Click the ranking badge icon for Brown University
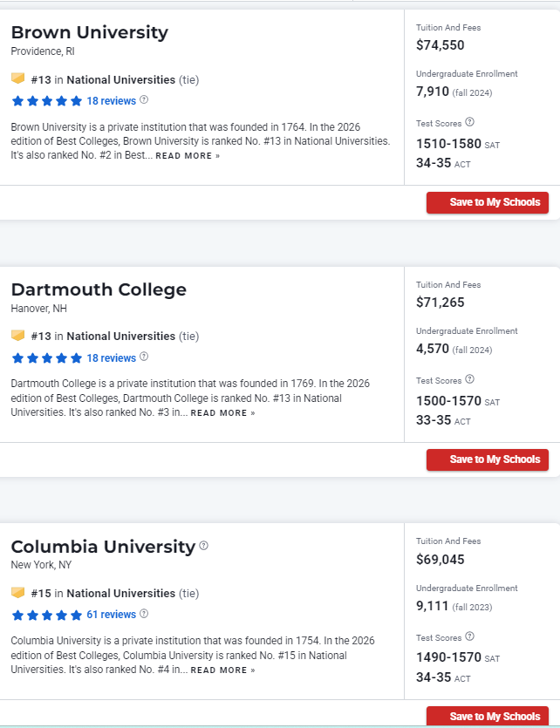This screenshot has width=560, height=728. (x=17, y=78)
